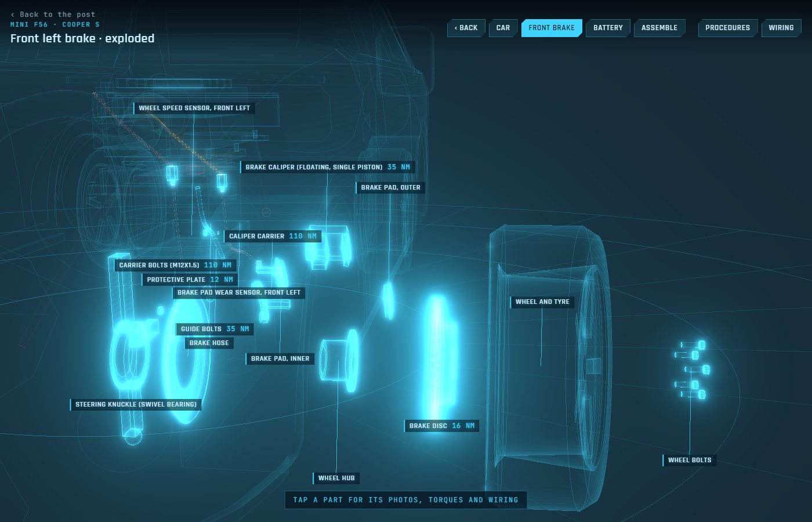Viewport: 812px width, 522px height.
Task: Open the Car view tab
Action: click(503, 28)
